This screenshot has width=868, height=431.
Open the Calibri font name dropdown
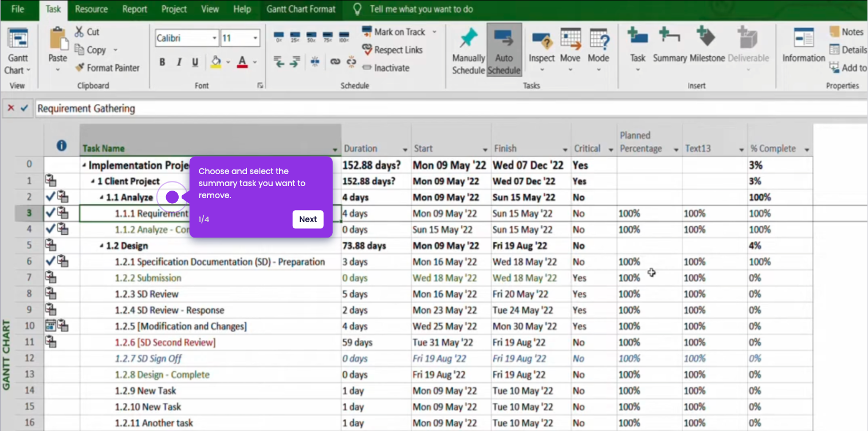[x=214, y=38]
